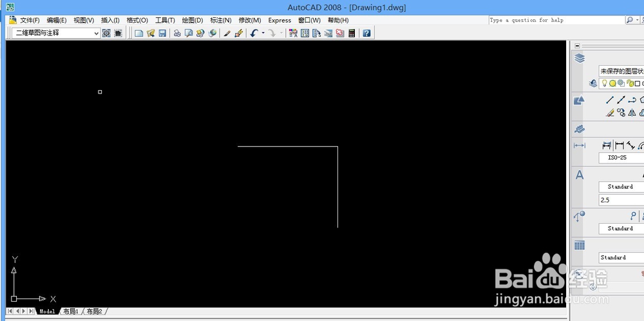Open the Sheet Set Manager icon

pos(328,34)
